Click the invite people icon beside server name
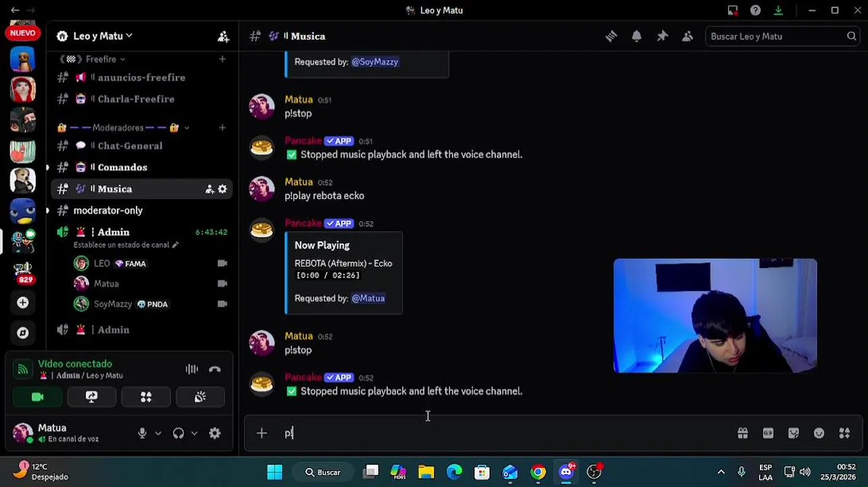This screenshot has width=868, height=487. pyautogui.click(x=223, y=37)
